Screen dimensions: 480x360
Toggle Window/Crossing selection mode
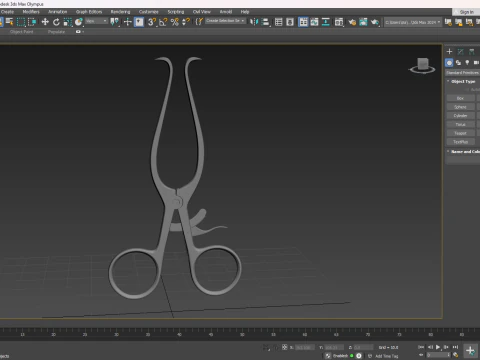(x=32, y=22)
